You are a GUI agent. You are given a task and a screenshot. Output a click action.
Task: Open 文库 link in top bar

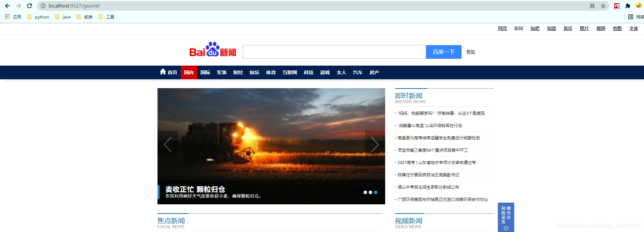pos(634,28)
